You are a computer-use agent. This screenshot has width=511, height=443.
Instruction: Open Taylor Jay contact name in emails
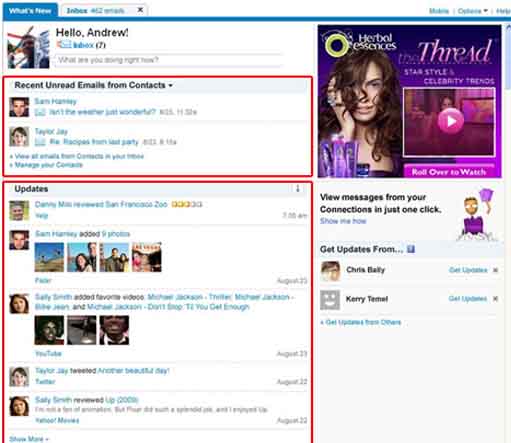tap(51, 131)
